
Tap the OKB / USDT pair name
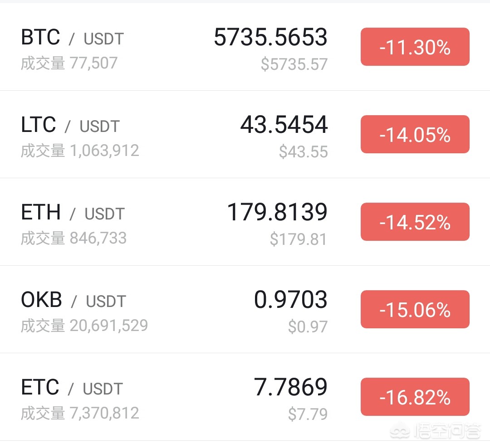[x=73, y=300]
